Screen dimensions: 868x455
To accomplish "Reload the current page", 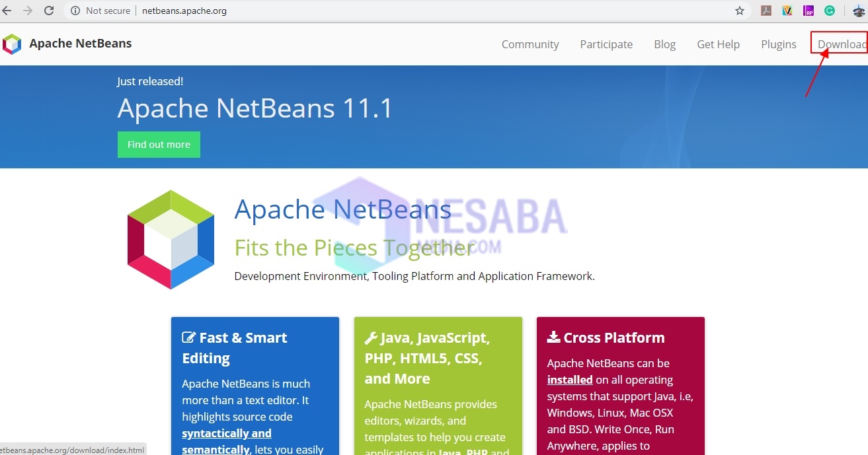I will point(49,11).
